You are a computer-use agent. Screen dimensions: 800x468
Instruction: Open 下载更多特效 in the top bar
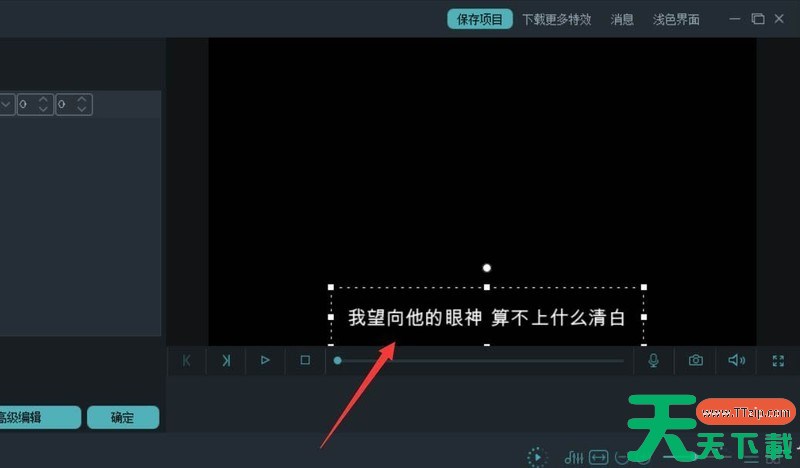557,19
